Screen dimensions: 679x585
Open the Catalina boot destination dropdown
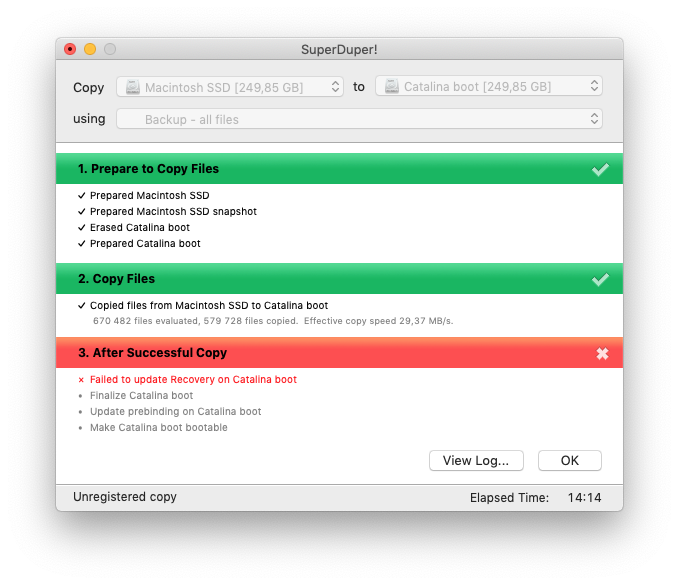[x=489, y=86]
